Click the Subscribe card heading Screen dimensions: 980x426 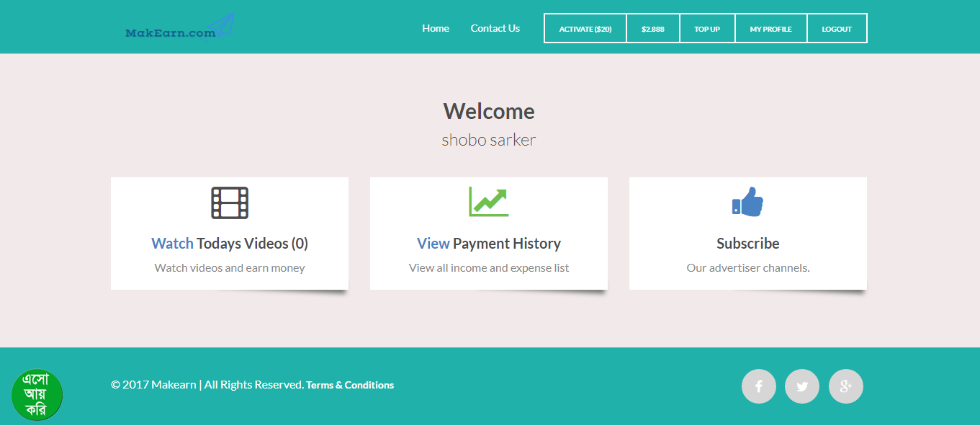point(747,244)
